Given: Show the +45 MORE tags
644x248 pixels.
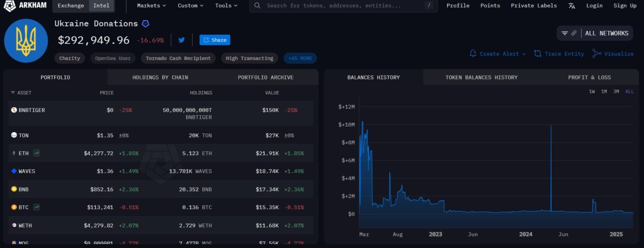Looking at the screenshot, I should pos(300,58).
